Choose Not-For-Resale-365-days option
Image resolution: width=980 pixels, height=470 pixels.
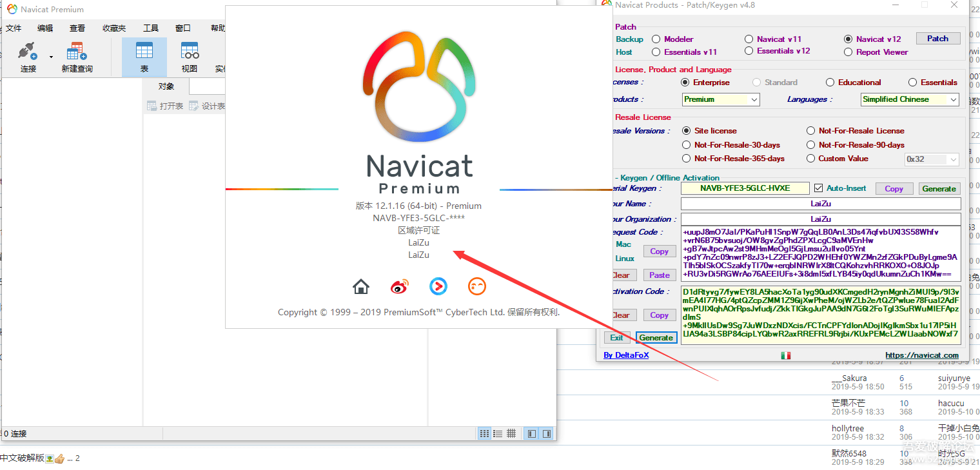pos(687,159)
